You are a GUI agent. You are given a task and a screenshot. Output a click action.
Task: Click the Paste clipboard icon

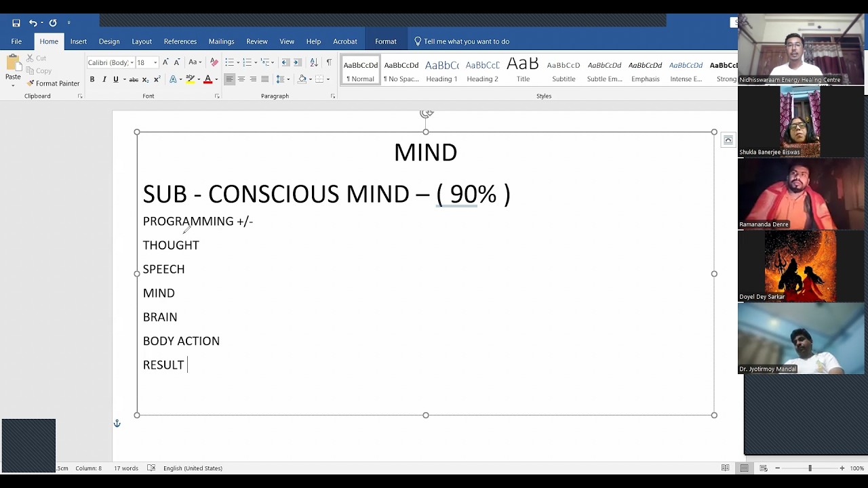(13, 64)
